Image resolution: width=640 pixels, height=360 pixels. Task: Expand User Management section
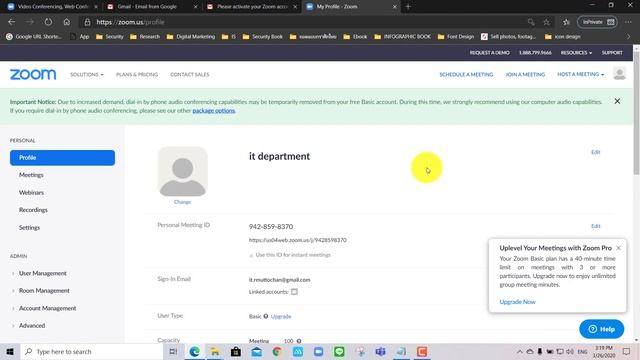click(42, 273)
